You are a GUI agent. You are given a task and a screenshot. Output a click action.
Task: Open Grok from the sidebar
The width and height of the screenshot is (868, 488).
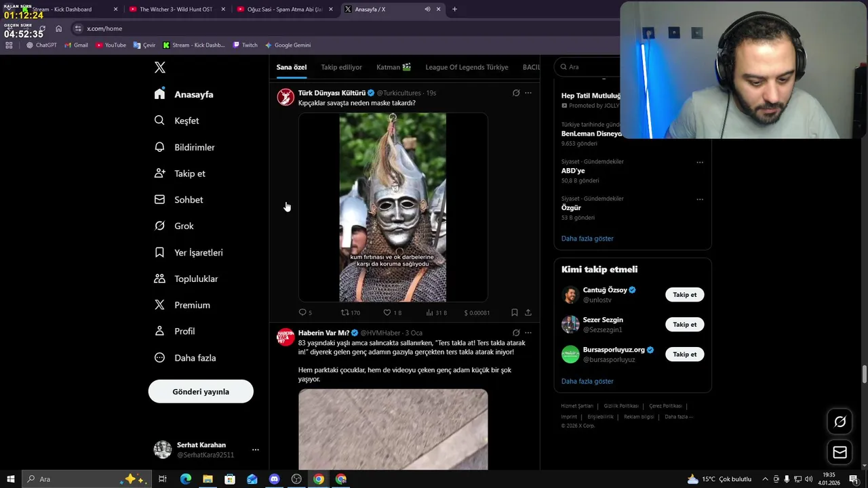pyautogui.click(x=174, y=226)
